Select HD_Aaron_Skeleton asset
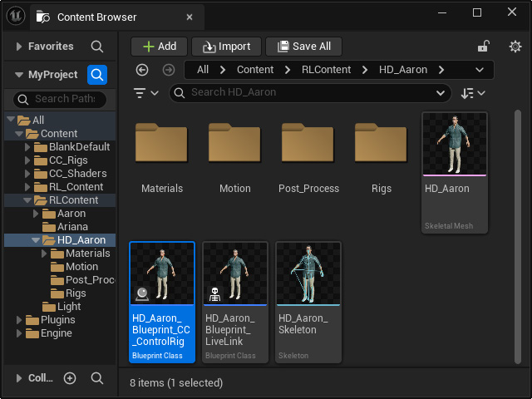 click(x=308, y=303)
